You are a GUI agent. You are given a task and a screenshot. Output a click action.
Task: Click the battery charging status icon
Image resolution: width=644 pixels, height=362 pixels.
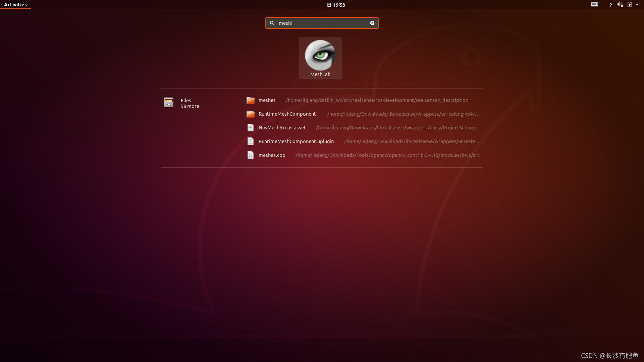click(x=630, y=5)
